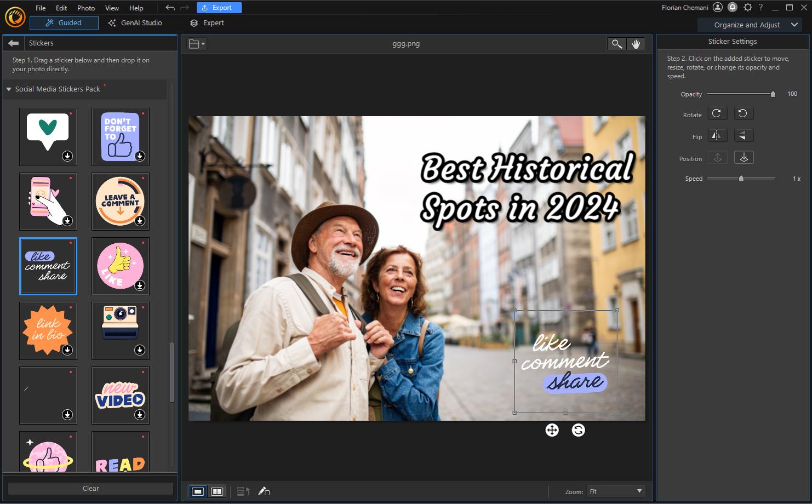Viewport: 812px width, 504px height.
Task: Open the file folder icon above the canvas
Action: [196, 43]
